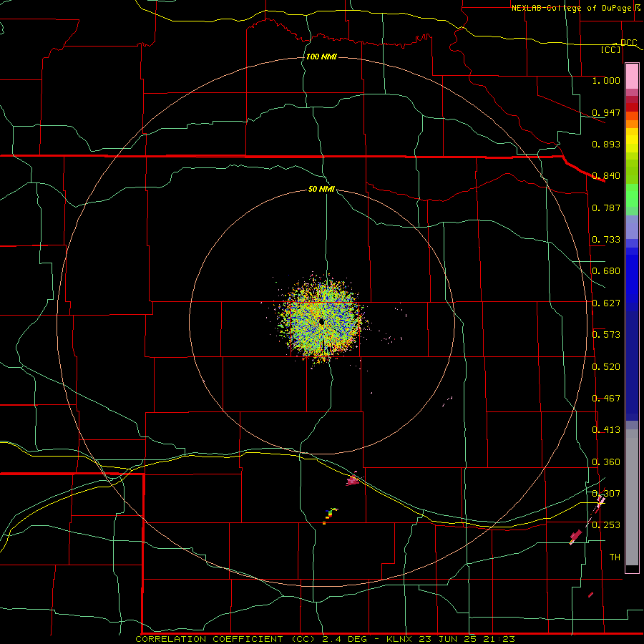
Task: Click the 0.413 scale value
Action: point(606,430)
